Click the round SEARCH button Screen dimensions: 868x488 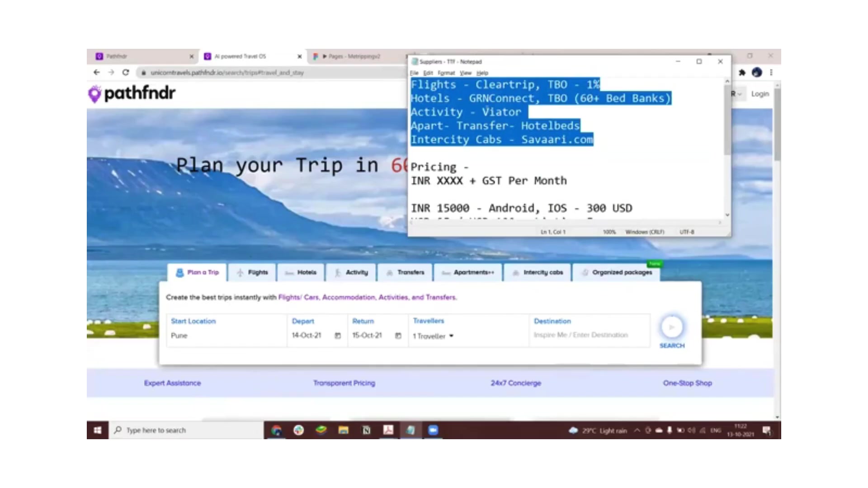[x=672, y=327]
